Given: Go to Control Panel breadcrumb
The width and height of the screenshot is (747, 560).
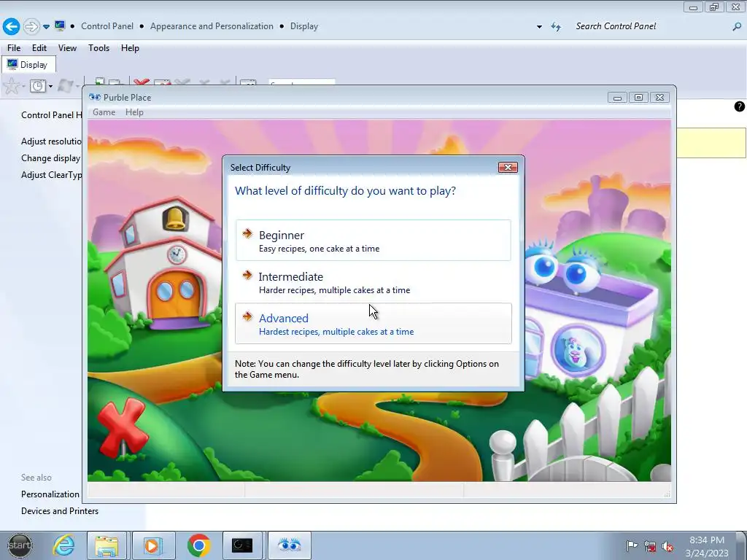Looking at the screenshot, I should [107, 26].
